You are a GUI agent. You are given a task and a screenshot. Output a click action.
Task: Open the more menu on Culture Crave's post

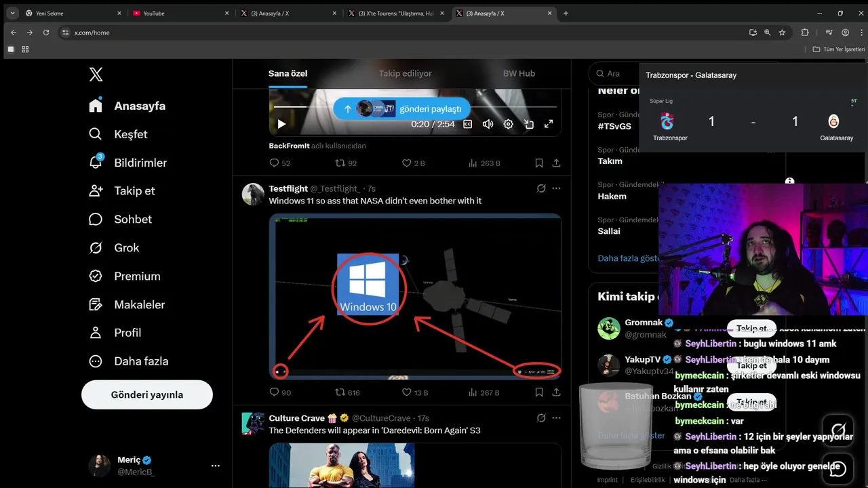point(556,418)
